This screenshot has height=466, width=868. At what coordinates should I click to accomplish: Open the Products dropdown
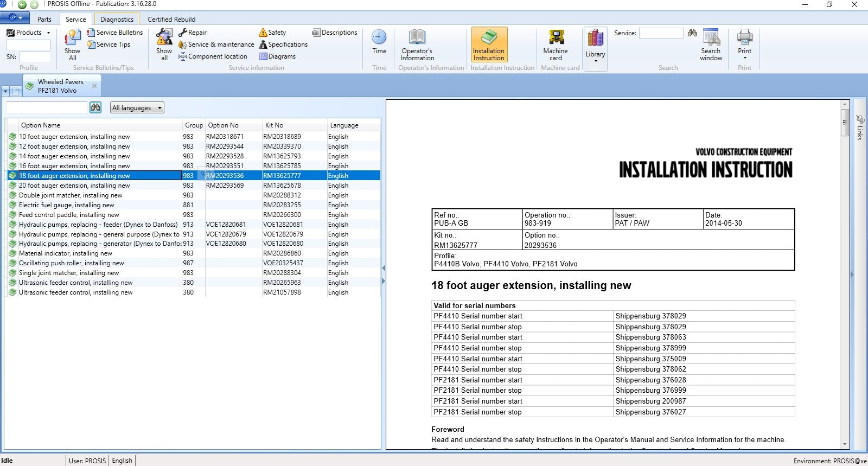point(28,33)
